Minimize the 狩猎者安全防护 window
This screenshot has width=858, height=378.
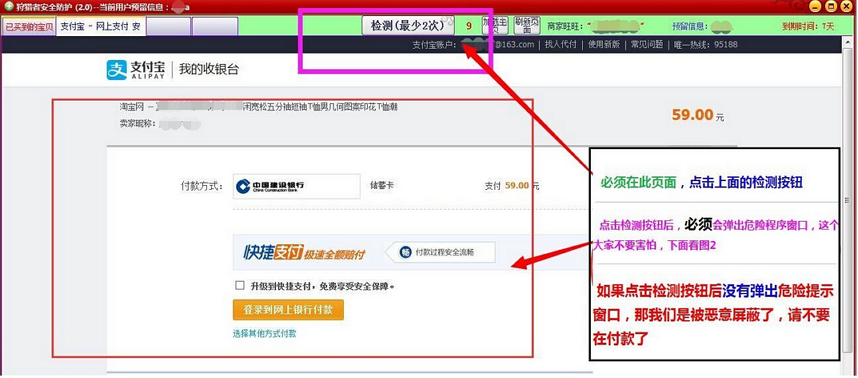[x=816, y=7]
